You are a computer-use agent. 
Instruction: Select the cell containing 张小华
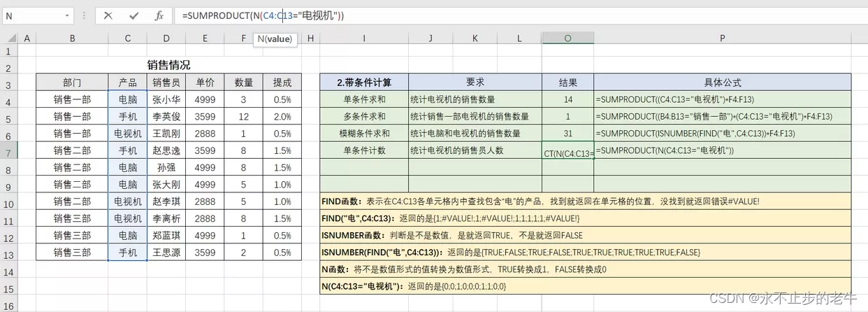166,99
